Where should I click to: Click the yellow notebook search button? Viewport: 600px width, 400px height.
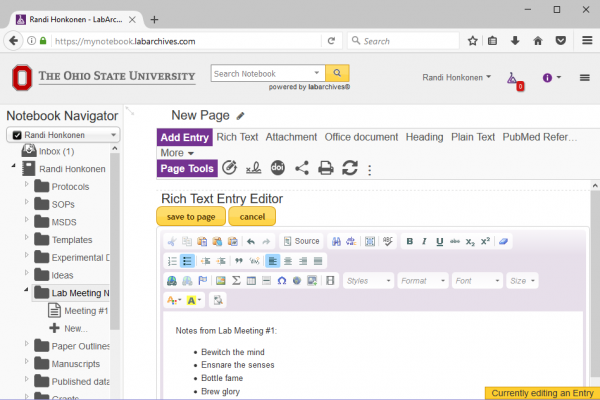coord(337,73)
